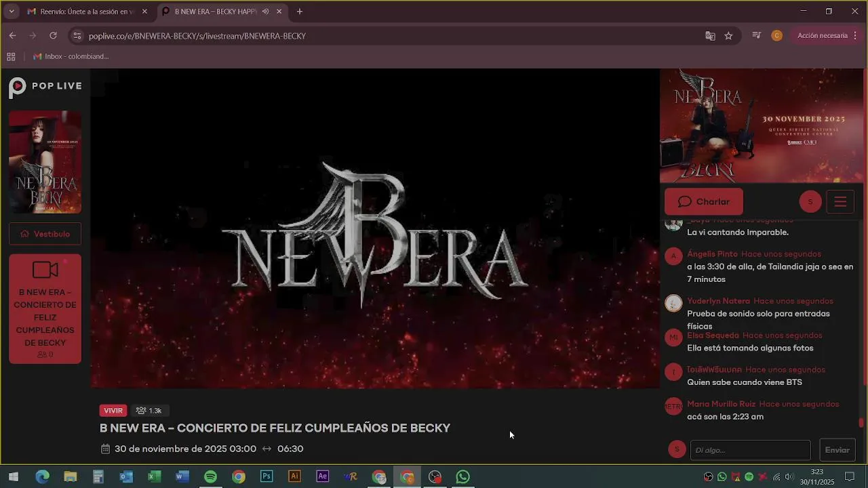The image size is (868, 488).
Task: Click the 1.3k viewers count icon
Action: (x=141, y=411)
